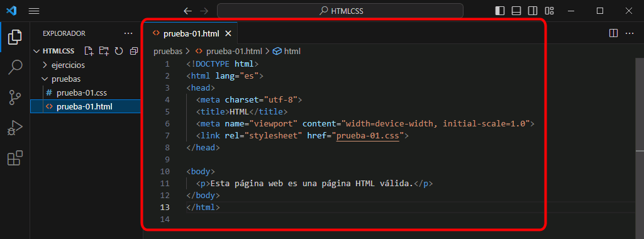Open the Search view in activity bar

click(15, 67)
